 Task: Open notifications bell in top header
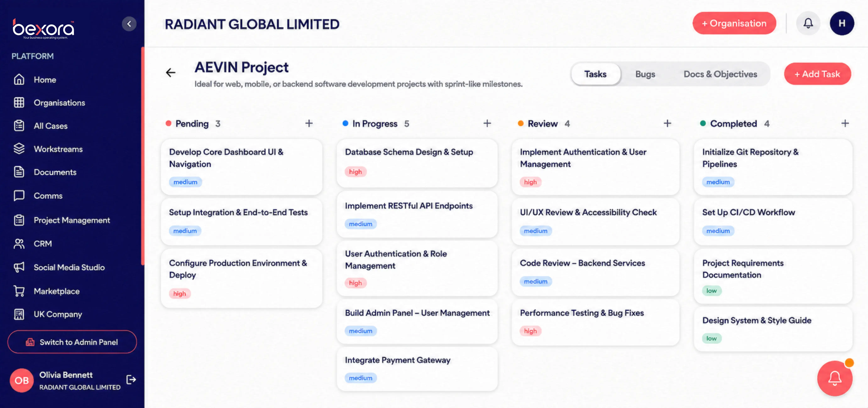pos(808,23)
